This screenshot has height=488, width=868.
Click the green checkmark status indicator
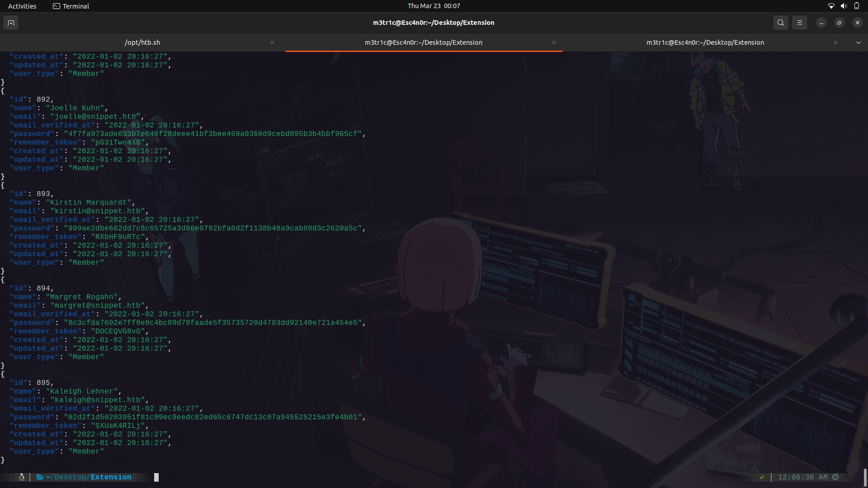[x=762, y=477]
